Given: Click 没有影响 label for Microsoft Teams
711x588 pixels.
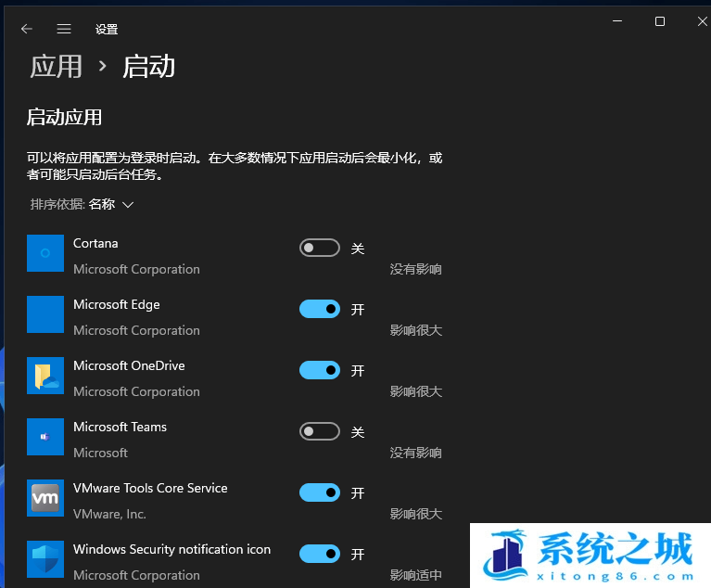Looking at the screenshot, I should [416, 453].
